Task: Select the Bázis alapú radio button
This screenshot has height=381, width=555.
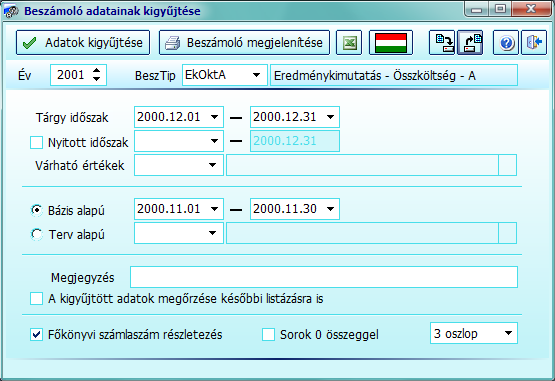Action: click(36, 210)
